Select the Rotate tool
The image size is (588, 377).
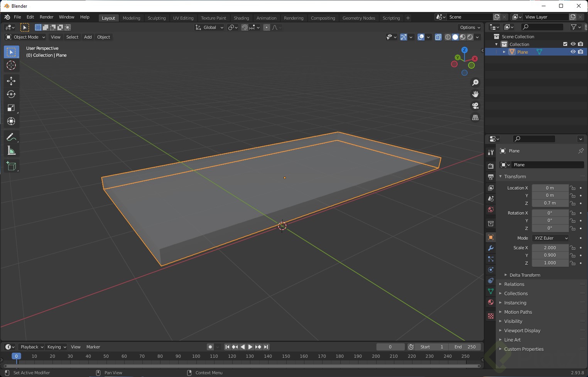click(x=11, y=94)
